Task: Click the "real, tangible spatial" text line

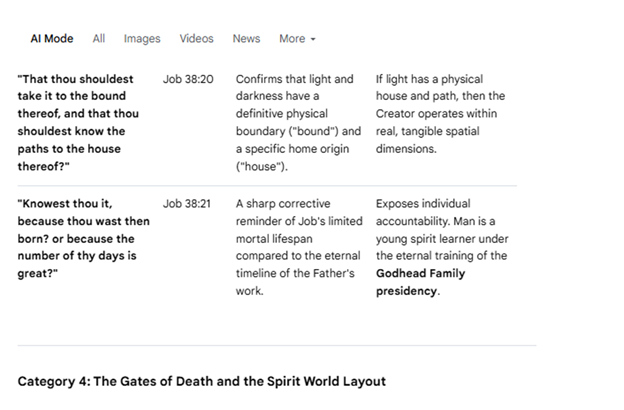Action: tap(427, 131)
